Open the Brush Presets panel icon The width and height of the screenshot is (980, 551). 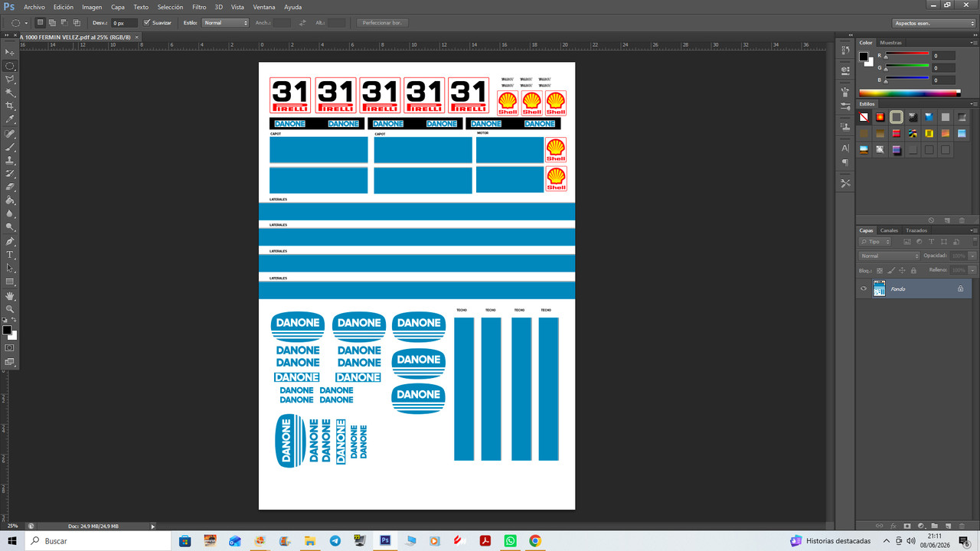tap(845, 106)
